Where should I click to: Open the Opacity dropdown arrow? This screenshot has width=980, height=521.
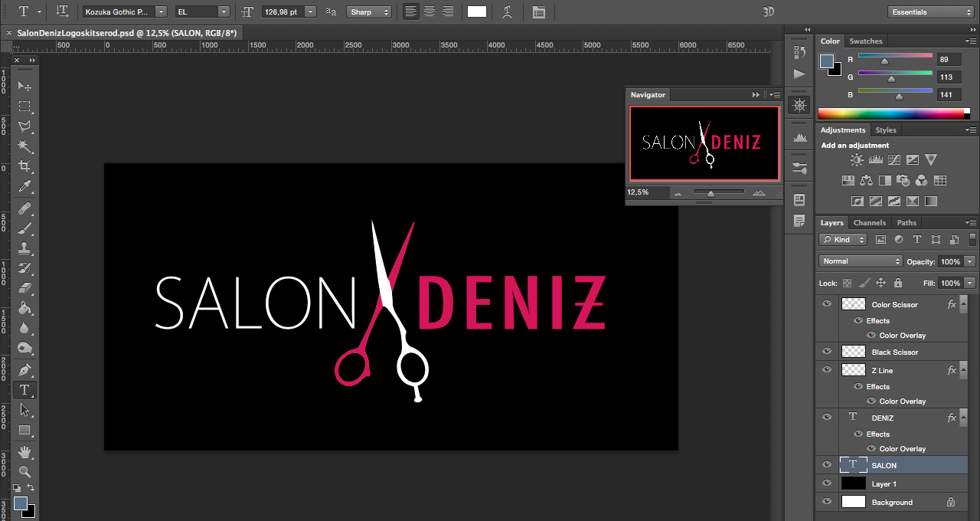coord(970,261)
